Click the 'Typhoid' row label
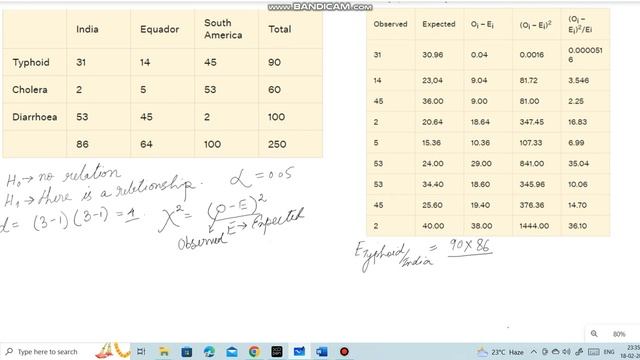 (31, 62)
